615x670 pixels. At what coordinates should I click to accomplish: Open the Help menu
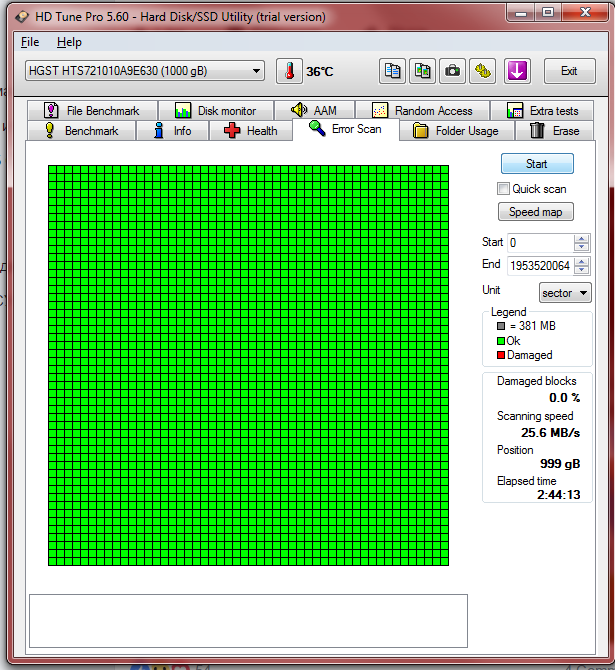(x=69, y=42)
